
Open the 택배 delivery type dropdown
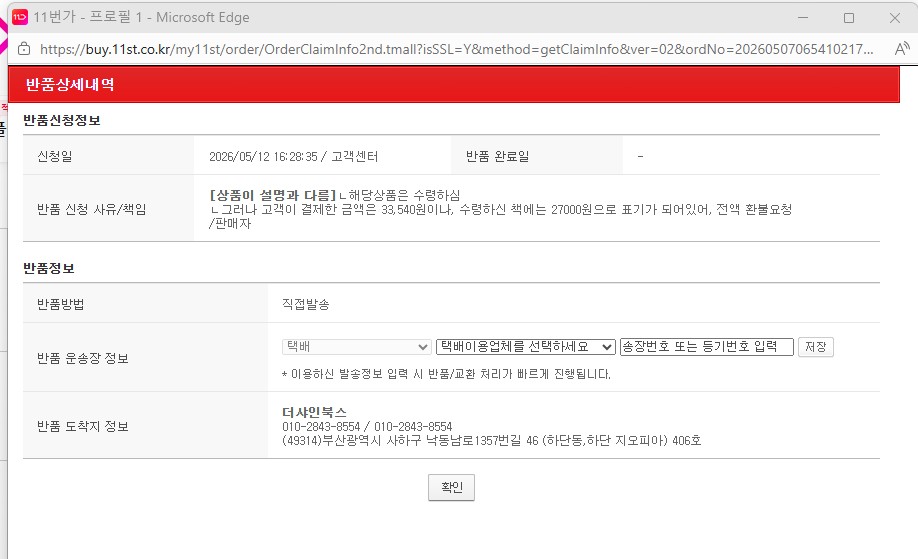(x=357, y=347)
